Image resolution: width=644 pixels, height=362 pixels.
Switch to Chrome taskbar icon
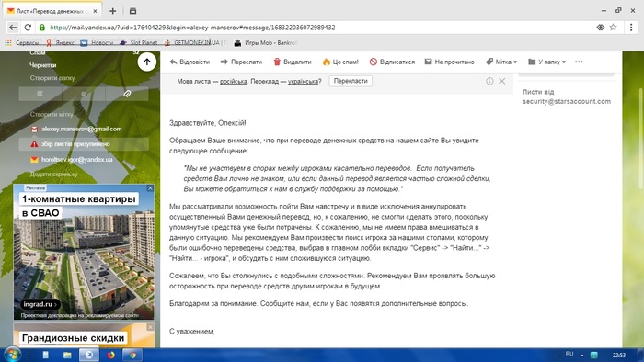click(132, 355)
